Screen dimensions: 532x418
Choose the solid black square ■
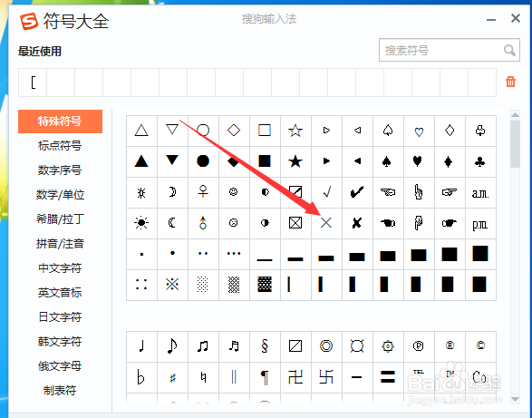point(265,161)
